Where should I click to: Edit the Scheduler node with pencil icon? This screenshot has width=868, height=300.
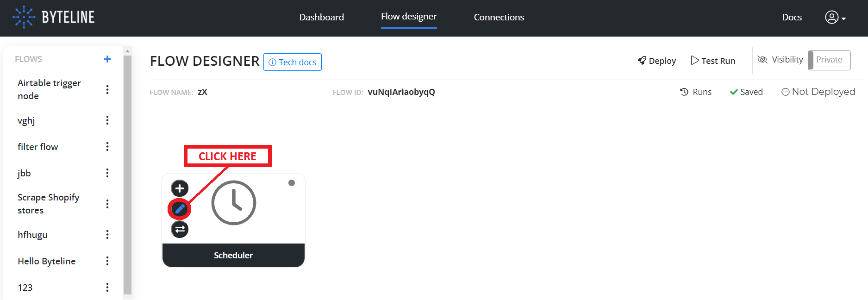(180, 209)
